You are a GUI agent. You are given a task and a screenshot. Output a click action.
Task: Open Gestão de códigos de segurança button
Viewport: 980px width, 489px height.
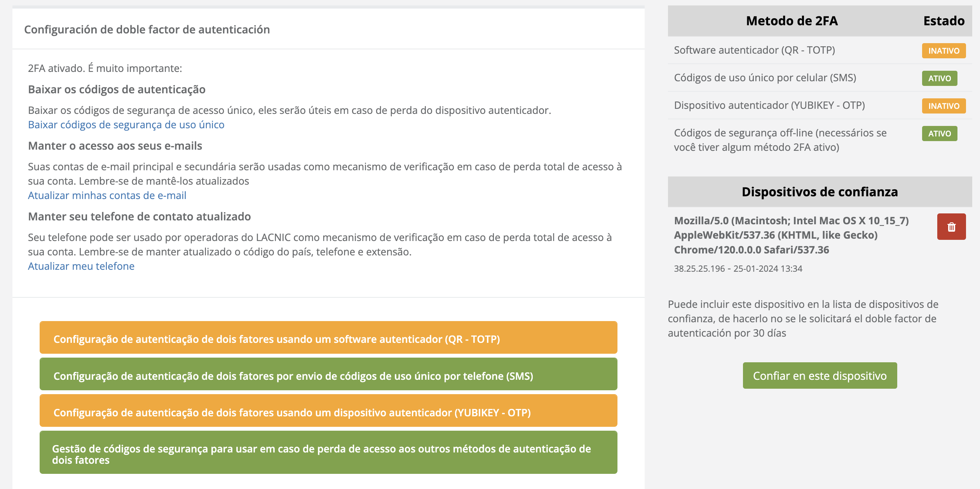328,453
